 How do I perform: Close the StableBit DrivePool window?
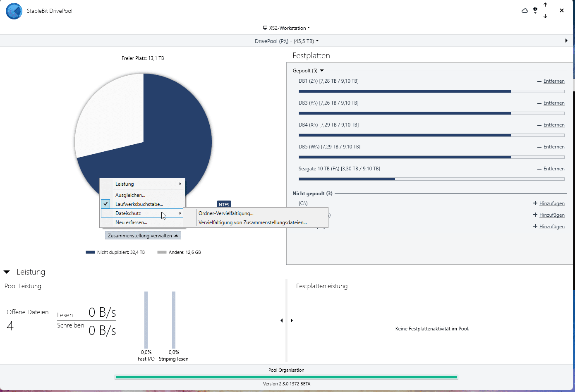[562, 11]
